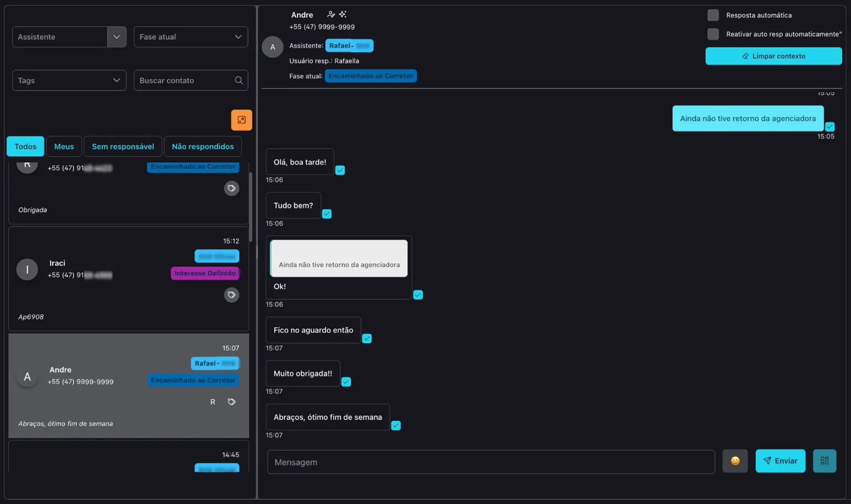Click the "Tudo bem?" message bubble
This screenshot has height=504, width=851.
293,205
